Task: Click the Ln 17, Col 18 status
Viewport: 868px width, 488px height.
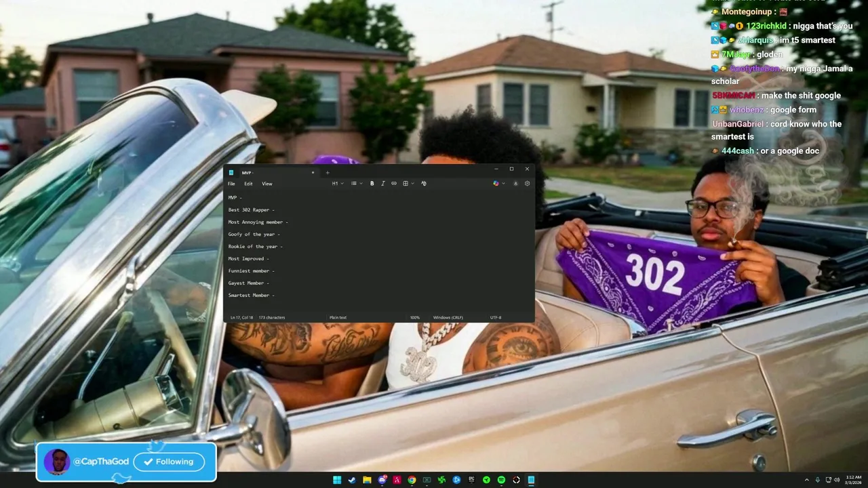Action: coord(241,317)
